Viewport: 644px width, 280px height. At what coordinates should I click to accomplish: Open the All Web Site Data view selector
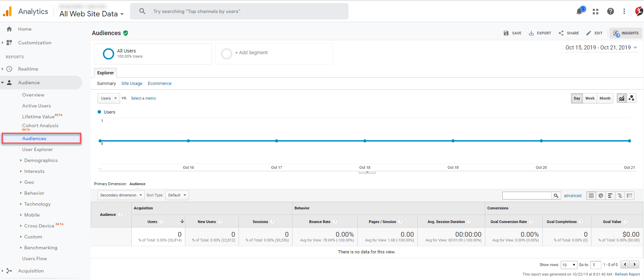tap(91, 14)
